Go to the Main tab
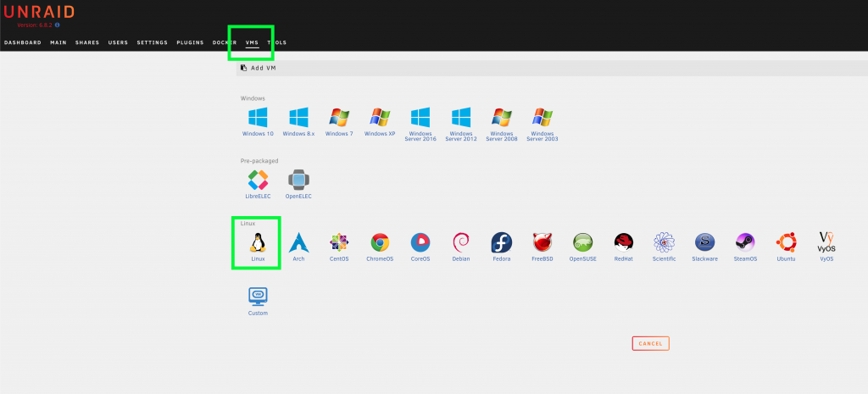The height and width of the screenshot is (394, 868). tap(58, 42)
